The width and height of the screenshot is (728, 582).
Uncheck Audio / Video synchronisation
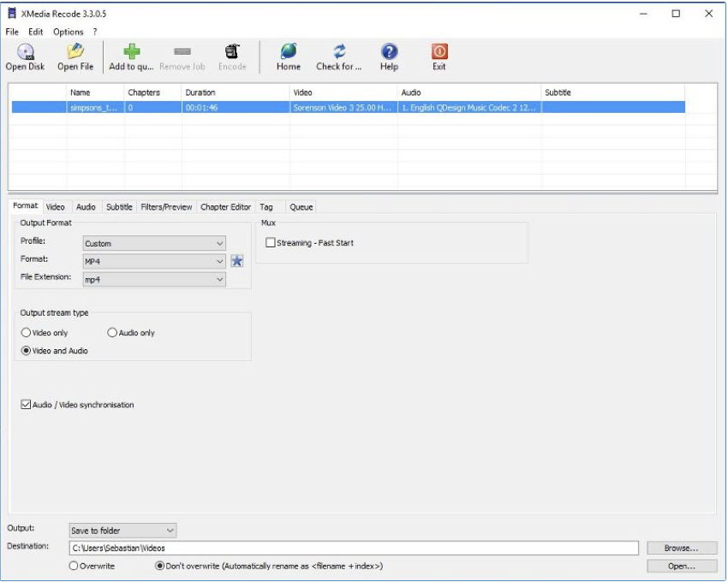click(x=26, y=404)
